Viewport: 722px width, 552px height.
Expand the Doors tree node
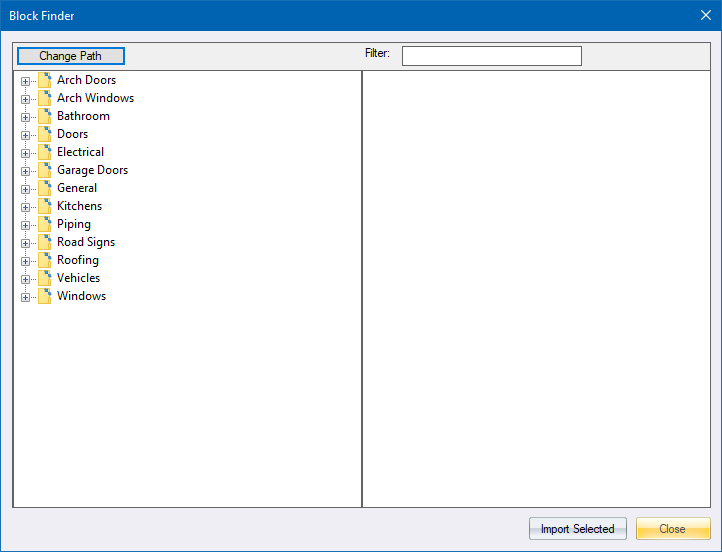coord(26,135)
